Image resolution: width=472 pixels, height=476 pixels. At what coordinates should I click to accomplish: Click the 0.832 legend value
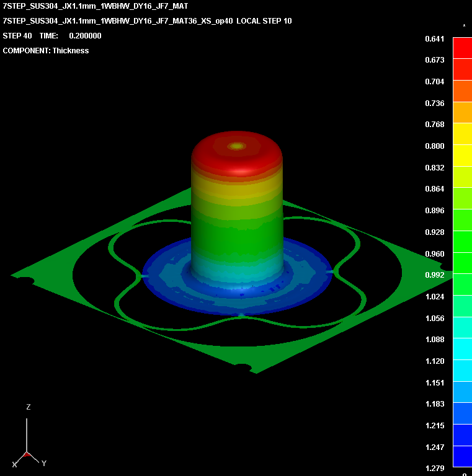click(x=434, y=167)
